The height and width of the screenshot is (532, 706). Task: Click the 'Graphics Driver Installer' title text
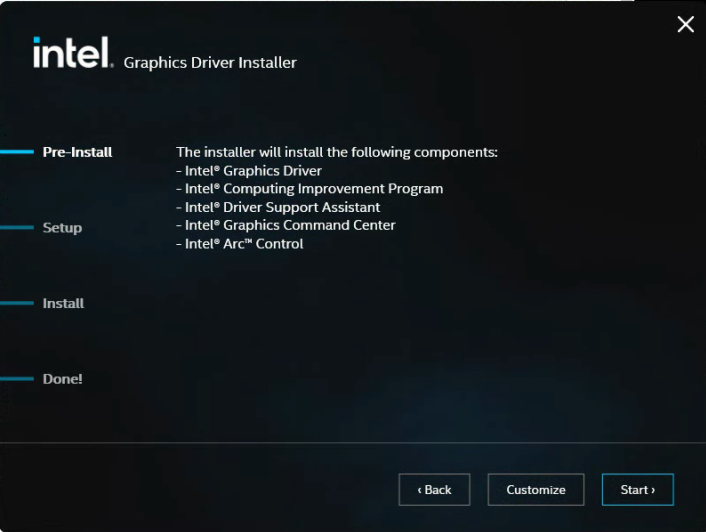[210, 63]
